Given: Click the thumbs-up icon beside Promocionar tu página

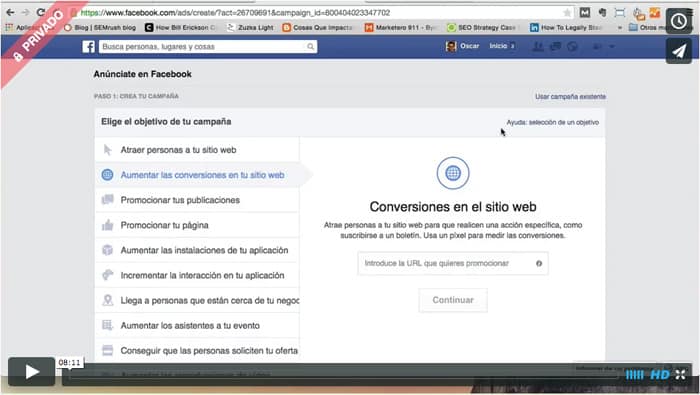Looking at the screenshot, I should [x=108, y=225].
